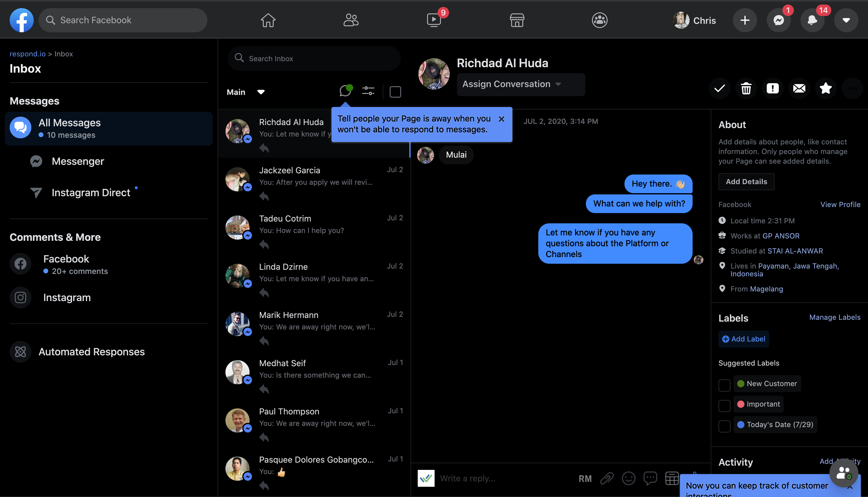Open the notifications bell icon
Screen dimensions: 868x497
(x=812, y=20)
